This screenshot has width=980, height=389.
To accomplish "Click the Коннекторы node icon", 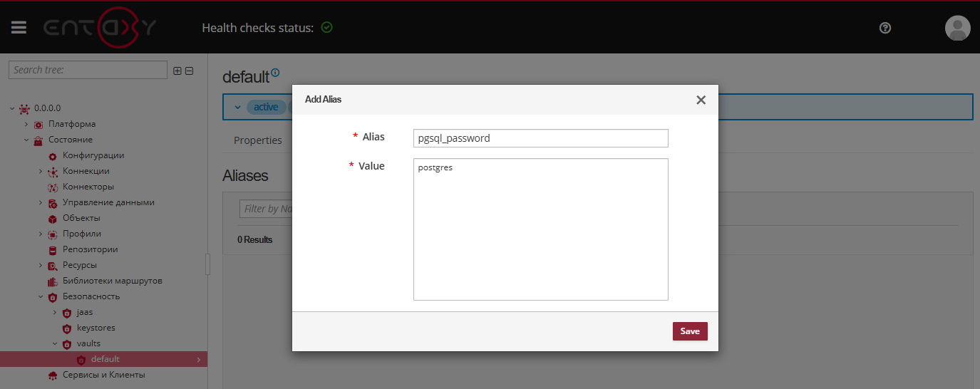I will [53, 187].
